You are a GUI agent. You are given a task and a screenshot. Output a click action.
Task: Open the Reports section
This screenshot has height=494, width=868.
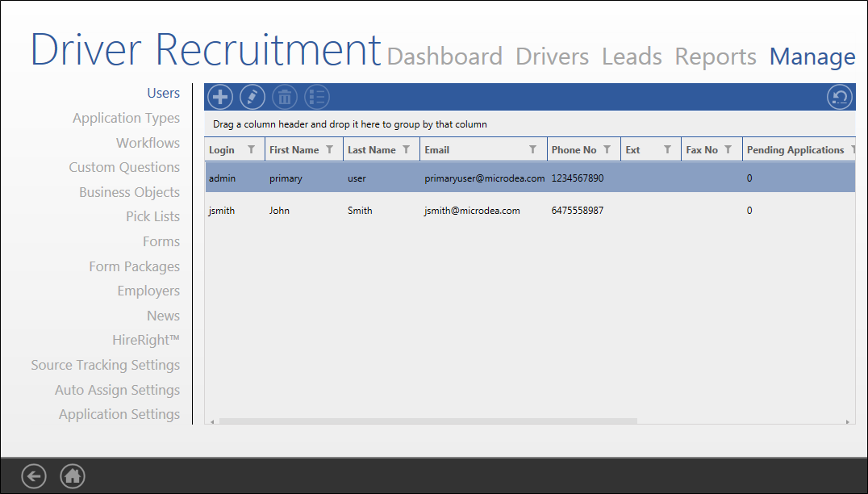715,57
